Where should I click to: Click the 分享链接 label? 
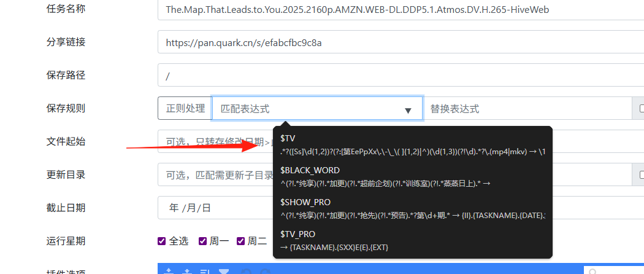66,42
